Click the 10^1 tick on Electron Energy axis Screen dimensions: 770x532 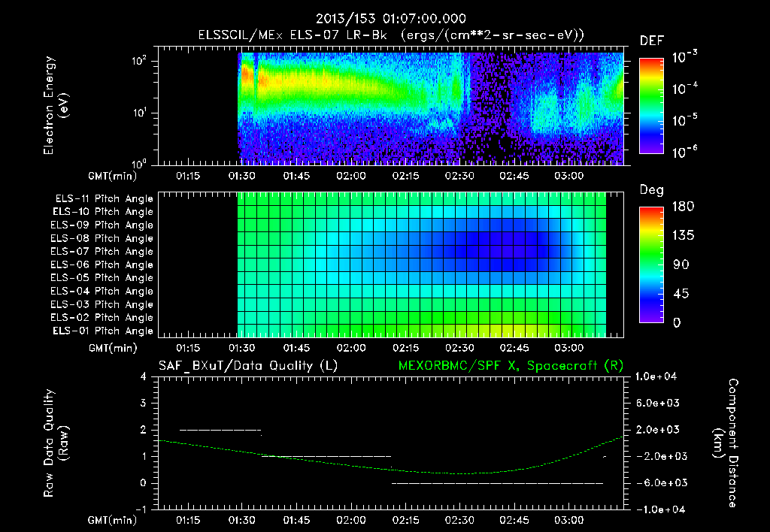coord(139,113)
